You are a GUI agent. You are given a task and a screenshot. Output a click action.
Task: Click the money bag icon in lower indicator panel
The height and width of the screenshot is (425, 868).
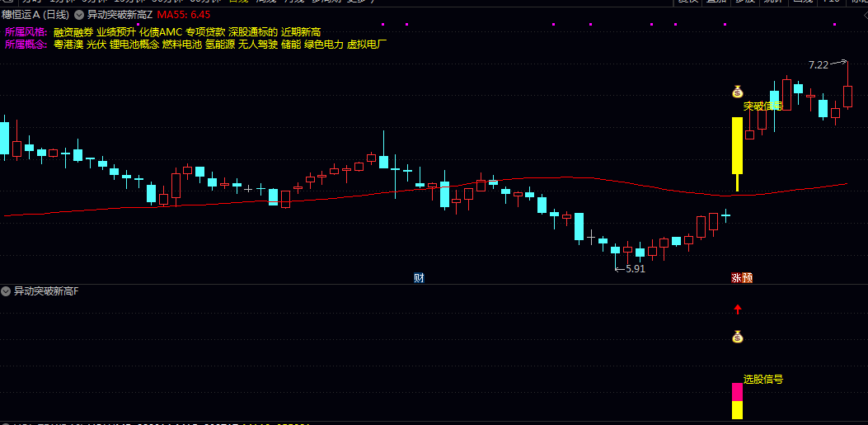[x=738, y=337]
